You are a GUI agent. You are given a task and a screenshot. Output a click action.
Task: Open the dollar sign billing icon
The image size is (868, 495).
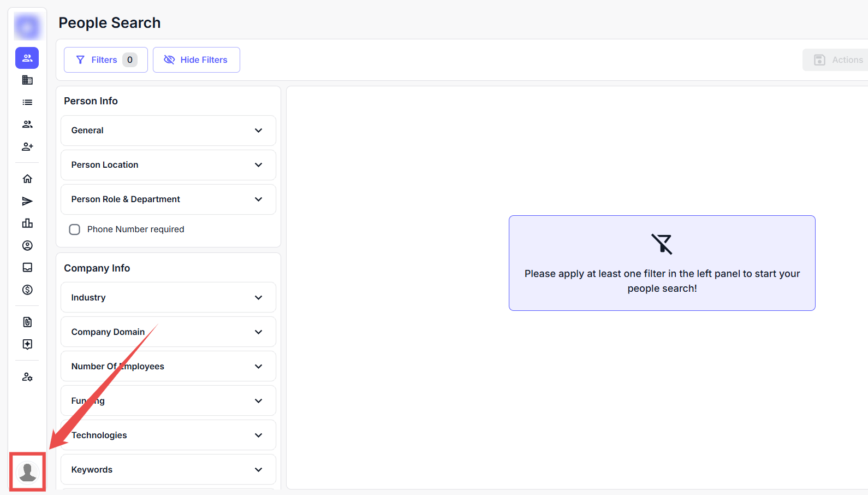(27, 290)
